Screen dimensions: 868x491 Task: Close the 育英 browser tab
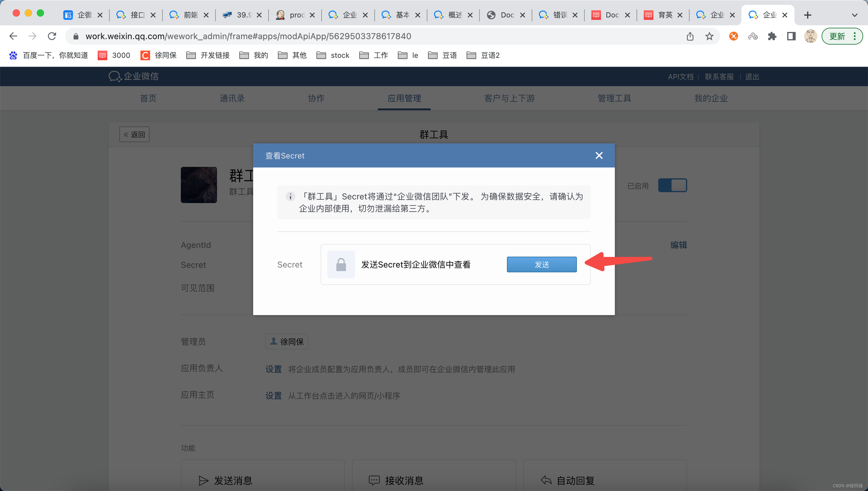coord(680,15)
